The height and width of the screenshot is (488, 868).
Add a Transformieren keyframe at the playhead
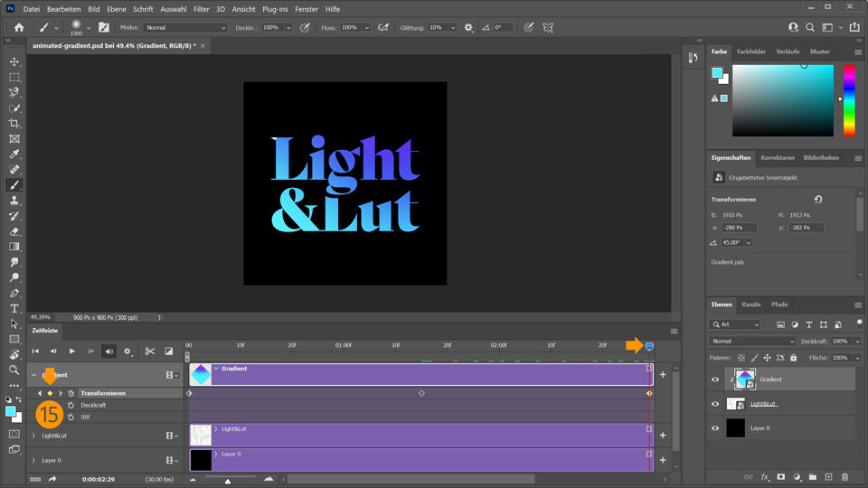click(x=50, y=393)
